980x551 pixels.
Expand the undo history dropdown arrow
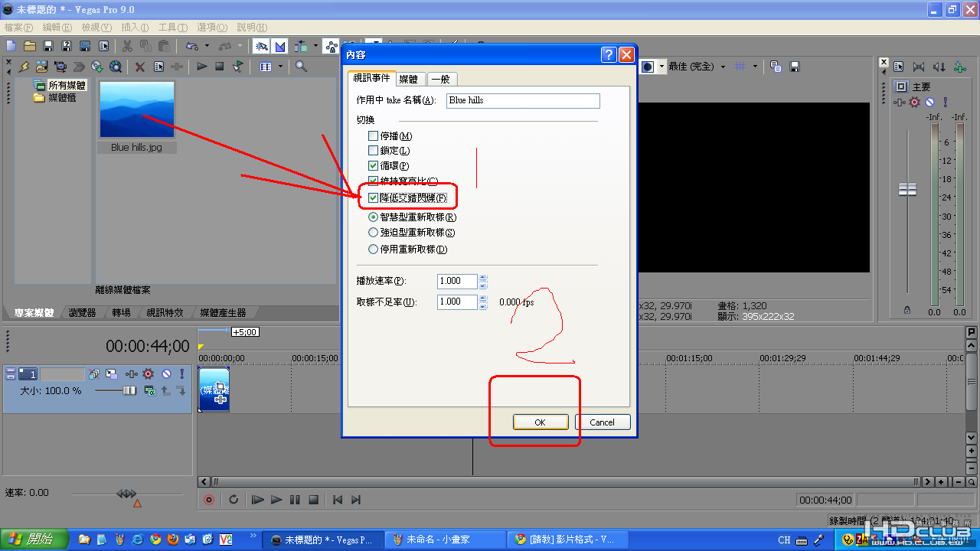(206, 46)
